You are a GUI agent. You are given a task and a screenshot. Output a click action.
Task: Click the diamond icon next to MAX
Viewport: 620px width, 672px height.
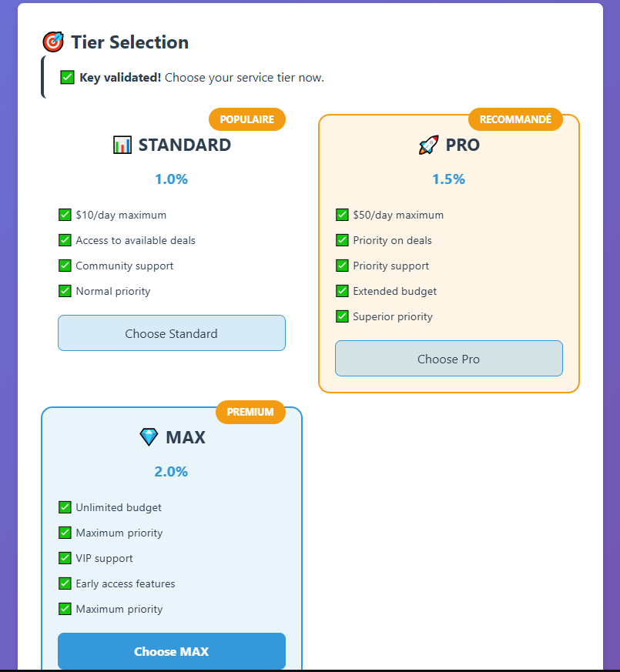149,437
